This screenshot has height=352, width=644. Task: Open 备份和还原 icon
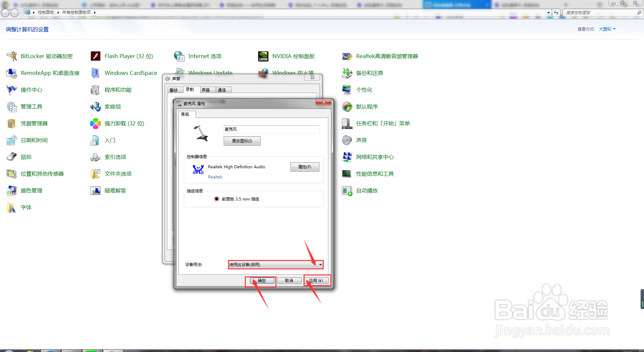click(347, 73)
